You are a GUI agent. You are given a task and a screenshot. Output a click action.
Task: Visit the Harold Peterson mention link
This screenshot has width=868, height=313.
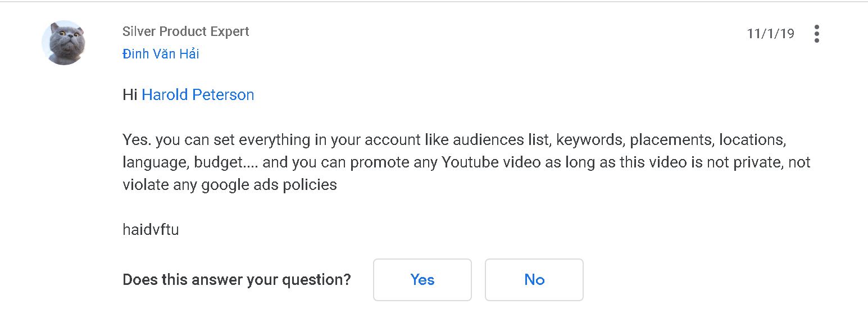[198, 94]
